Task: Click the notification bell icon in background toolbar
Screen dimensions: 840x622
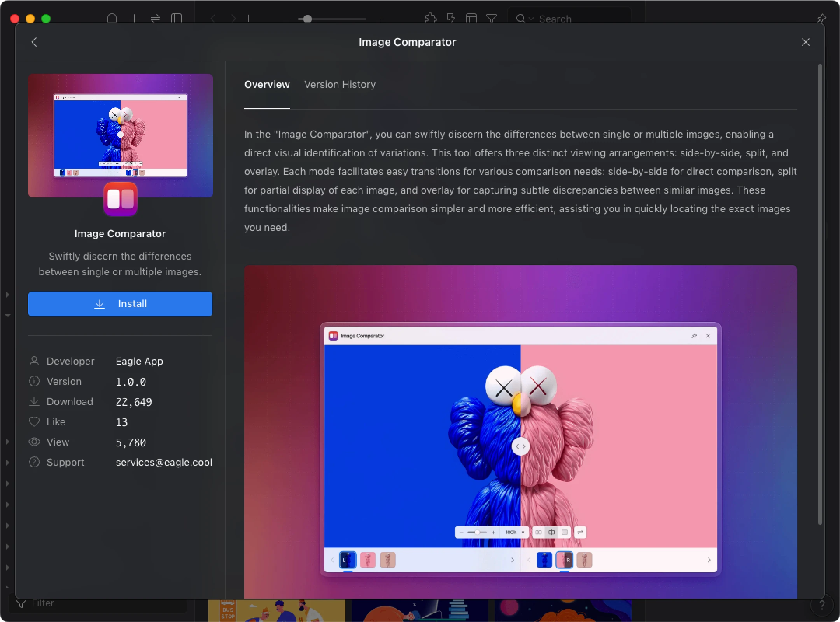Action: 112,18
